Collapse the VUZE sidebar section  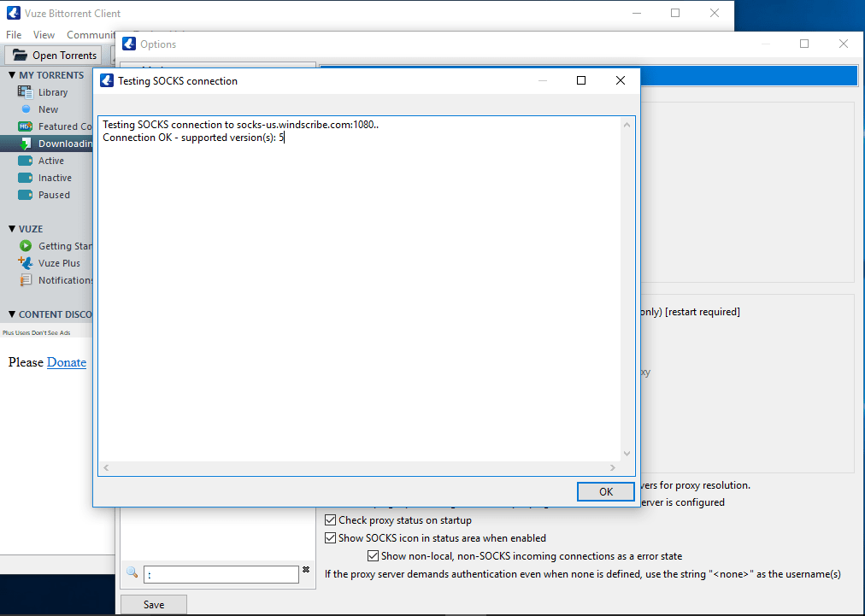tap(12, 228)
